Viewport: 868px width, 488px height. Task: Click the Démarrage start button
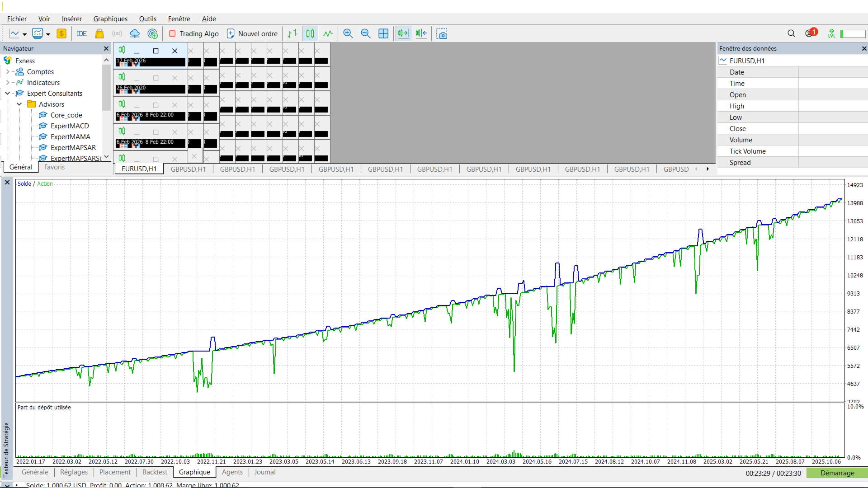coord(837,473)
